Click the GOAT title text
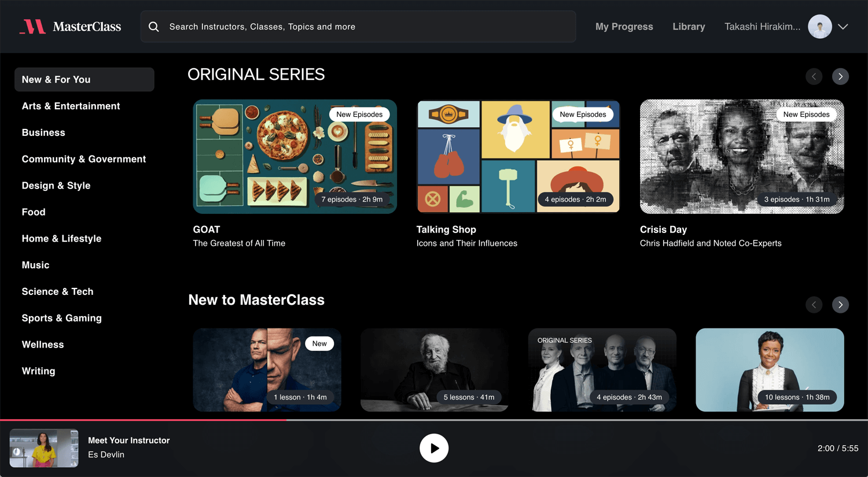Screen dimensions: 868x477 [207, 230]
